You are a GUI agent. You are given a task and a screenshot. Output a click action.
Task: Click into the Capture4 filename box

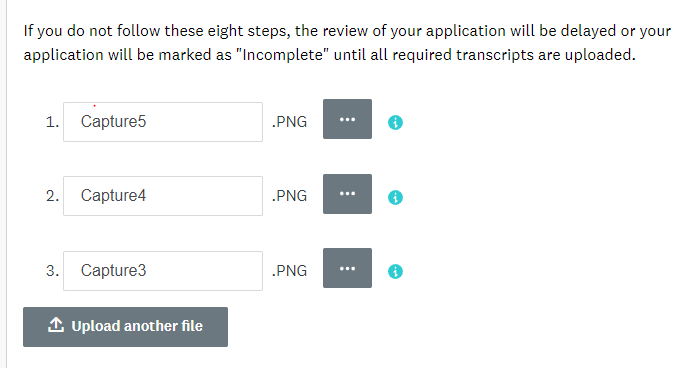point(163,196)
